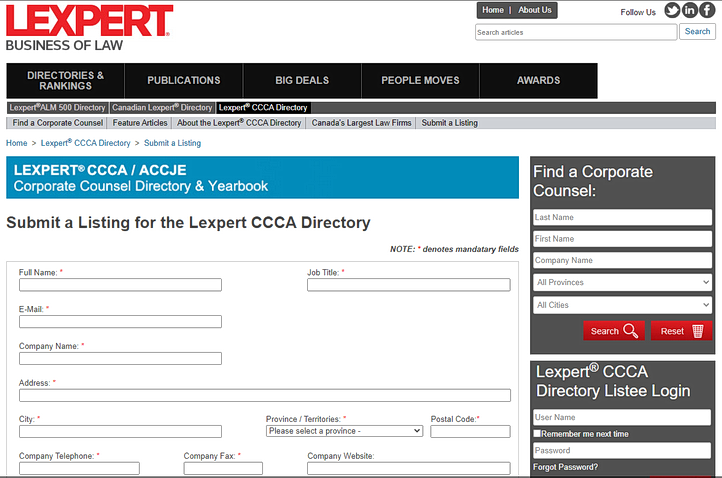Image resolution: width=722 pixels, height=478 pixels.
Task: Open the LinkedIn follow icon
Action: click(689, 10)
